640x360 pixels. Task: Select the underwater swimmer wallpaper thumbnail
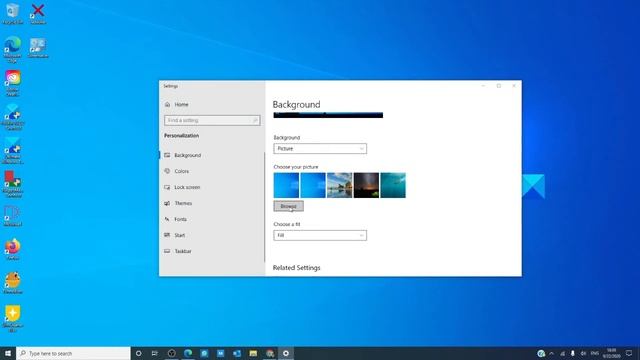[x=393, y=185]
